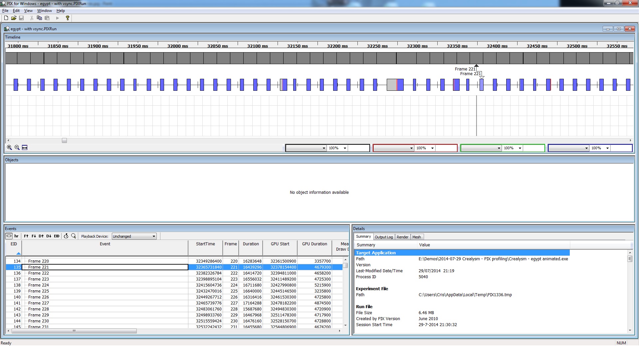Click the stopwatch icon in Events toolbar

pyautogui.click(x=66, y=236)
